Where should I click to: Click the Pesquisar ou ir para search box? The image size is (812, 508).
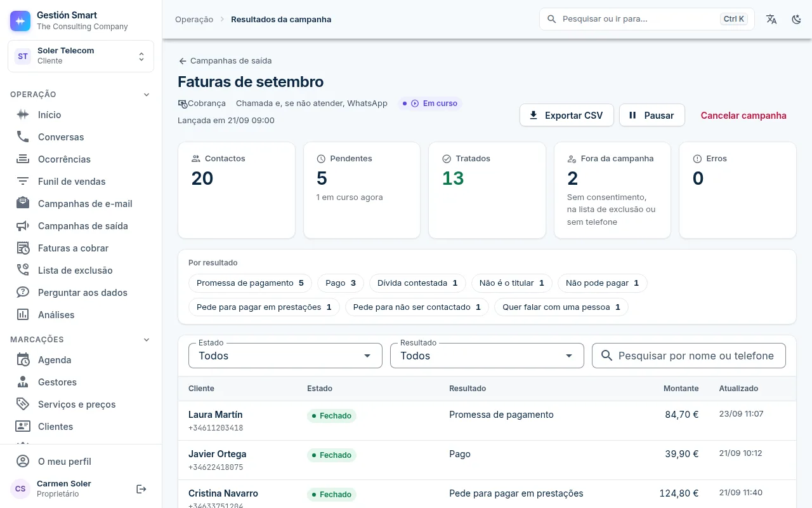click(x=647, y=19)
